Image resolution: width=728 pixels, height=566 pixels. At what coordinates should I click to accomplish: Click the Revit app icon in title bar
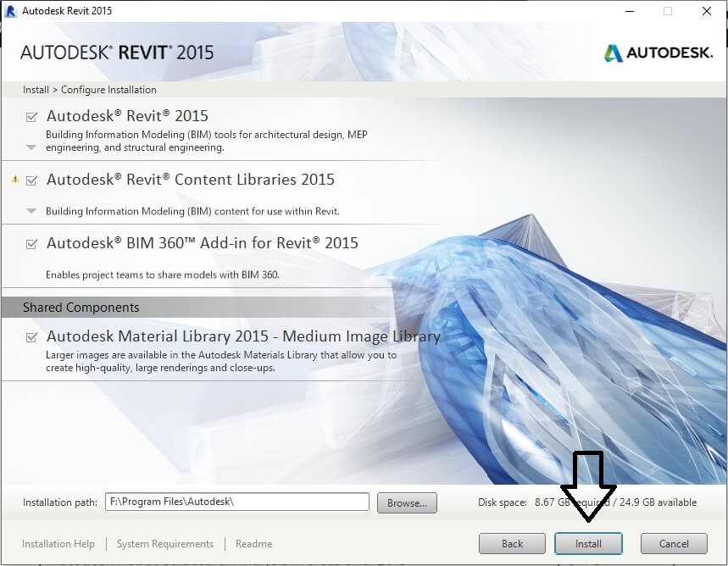10,11
